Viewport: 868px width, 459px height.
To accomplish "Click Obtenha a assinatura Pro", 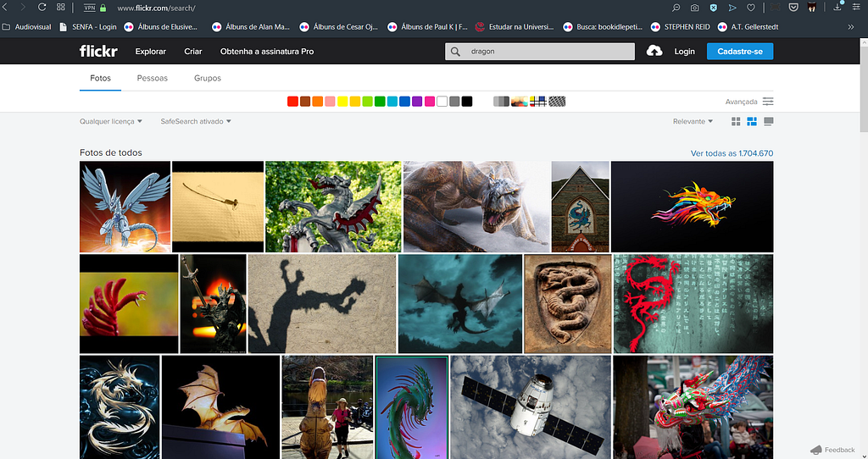I will 267,52.
